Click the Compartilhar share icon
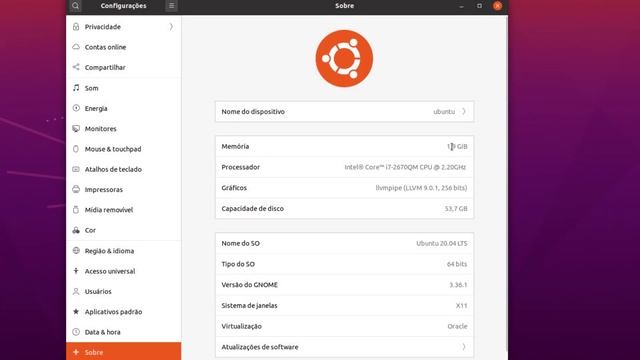This screenshot has width=640, height=360. tap(76, 67)
